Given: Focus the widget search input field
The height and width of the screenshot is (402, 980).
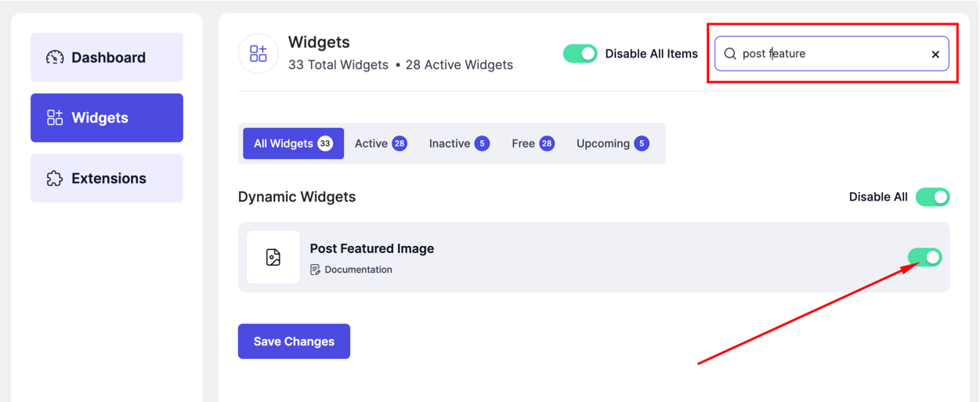Looking at the screenshot, I should tap(830, 54).
